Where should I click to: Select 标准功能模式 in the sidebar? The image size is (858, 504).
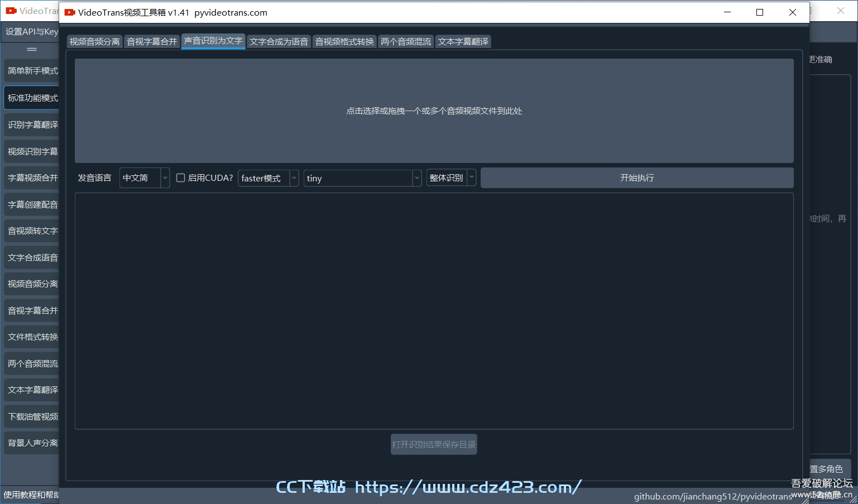point(32,98)
